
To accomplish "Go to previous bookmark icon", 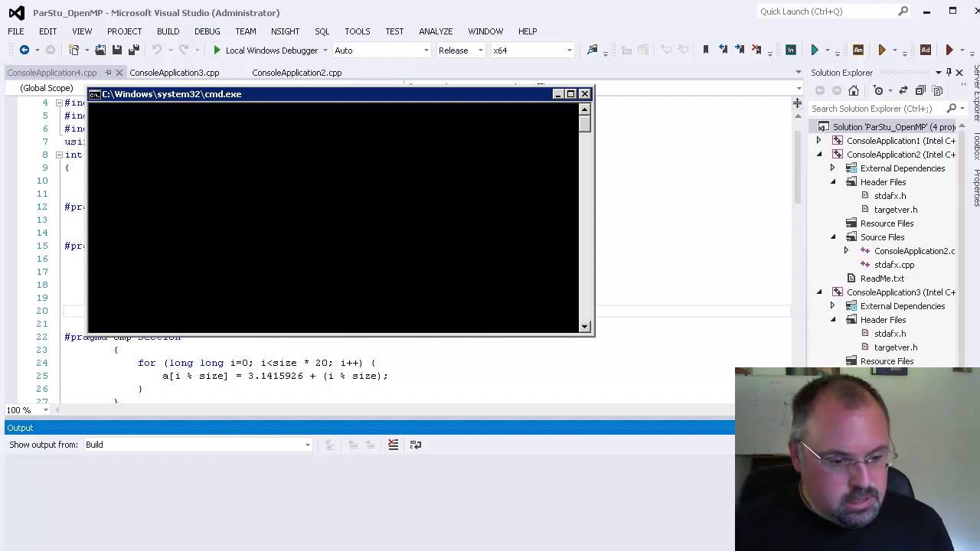I will (x=723, y=50).
